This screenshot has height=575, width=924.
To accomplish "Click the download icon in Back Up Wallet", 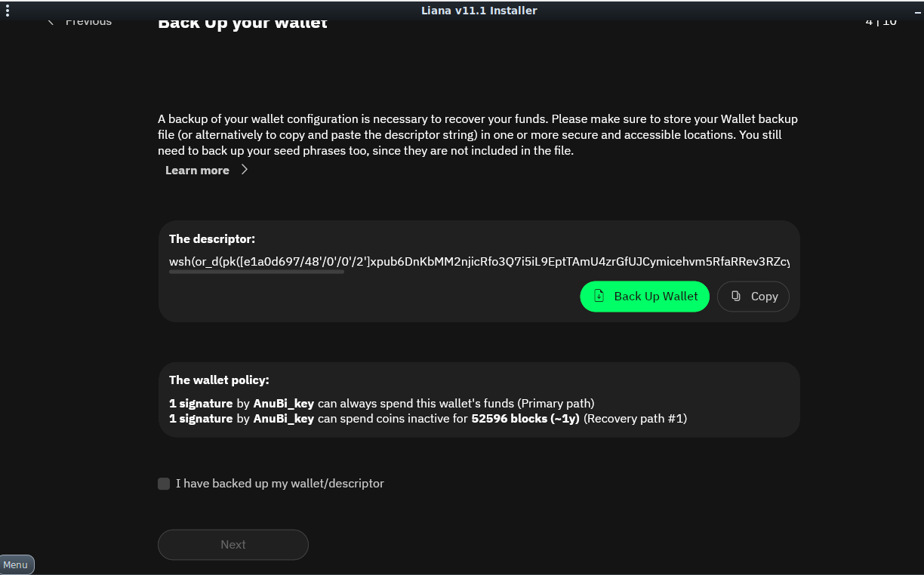I will (599, 296).
